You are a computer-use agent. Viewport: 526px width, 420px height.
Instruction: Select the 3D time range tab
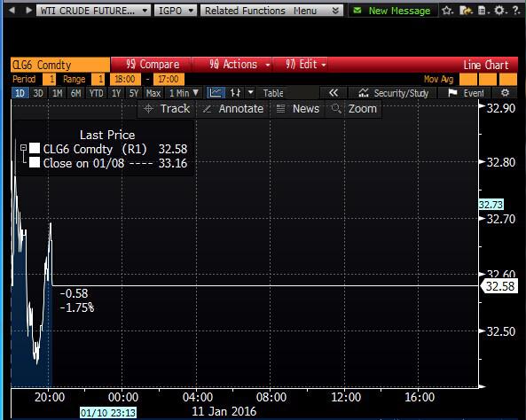pyautogui.click(x=38, y=93)
